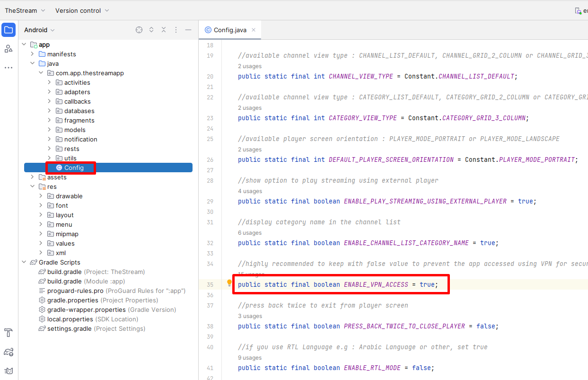
Task: Click Collapse All in project panel
Action: [164, 30]
